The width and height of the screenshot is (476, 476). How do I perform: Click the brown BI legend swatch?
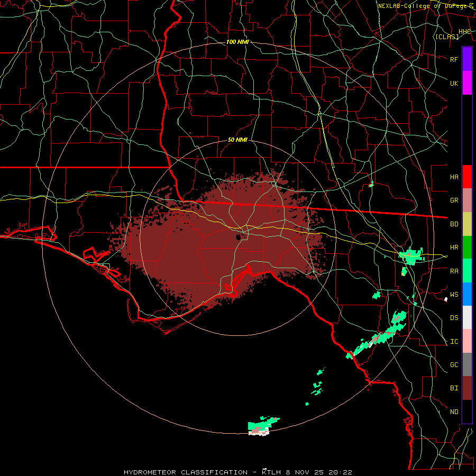click(467, 388)
